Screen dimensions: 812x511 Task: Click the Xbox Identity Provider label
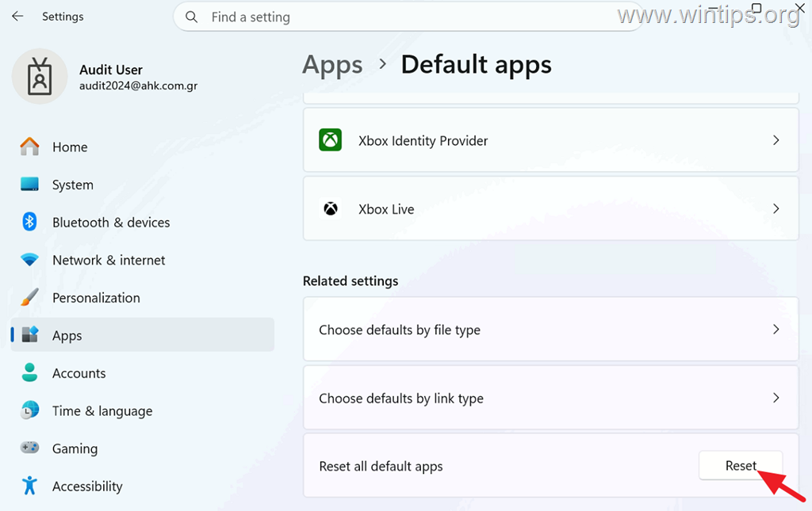coord(423,141)
